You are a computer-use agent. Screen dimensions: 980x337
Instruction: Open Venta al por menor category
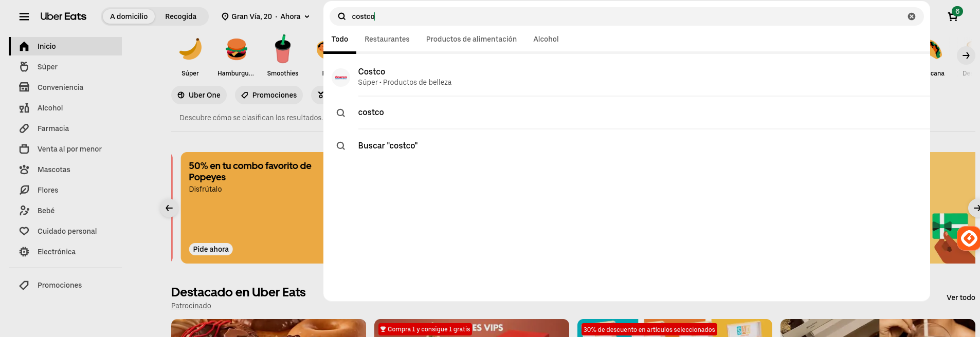[66, 149]
